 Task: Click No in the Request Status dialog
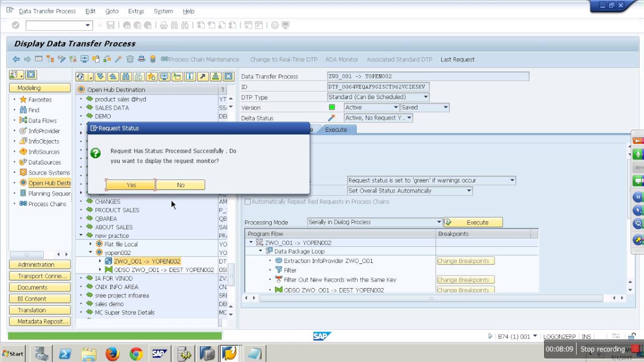181,185
